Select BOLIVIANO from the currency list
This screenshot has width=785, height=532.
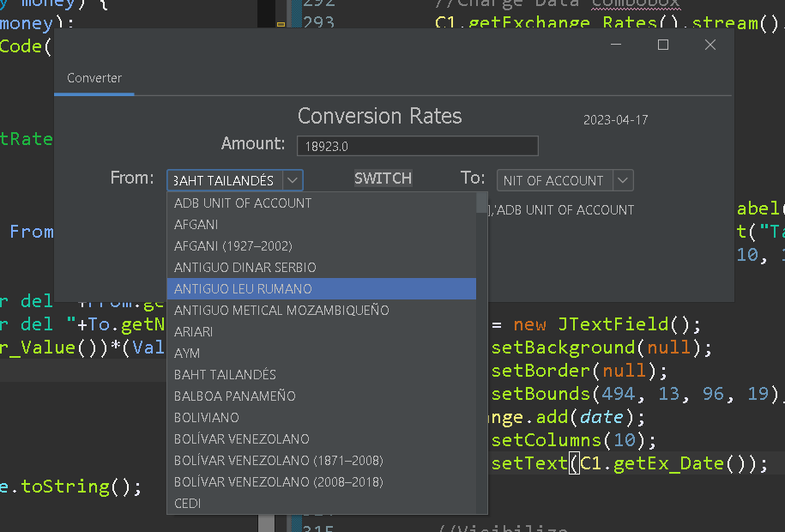pos(206,417)
